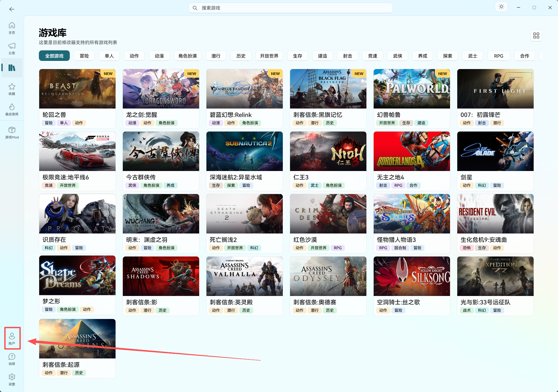558x392 pixels.
Task: Open the 生化危机9:安魂曲 cover
Action: [495, 214]
